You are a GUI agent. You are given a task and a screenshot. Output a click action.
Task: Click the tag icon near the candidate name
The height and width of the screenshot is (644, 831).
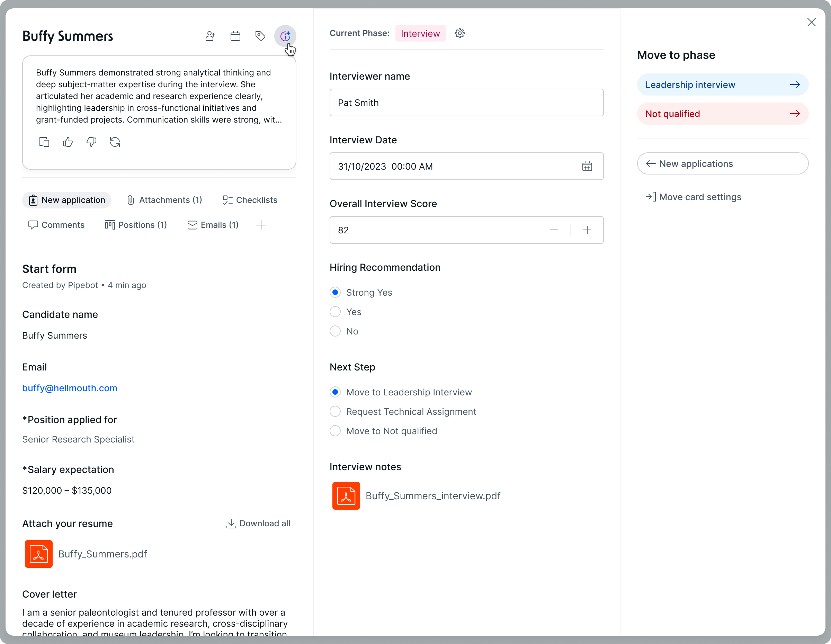pyautogui.click(x=260, y=36)
